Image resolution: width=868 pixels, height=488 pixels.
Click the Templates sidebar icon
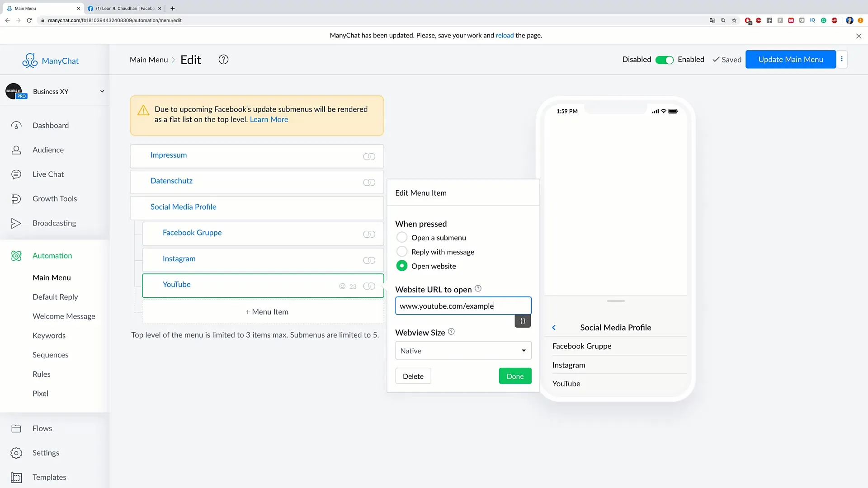click(16, 477)
